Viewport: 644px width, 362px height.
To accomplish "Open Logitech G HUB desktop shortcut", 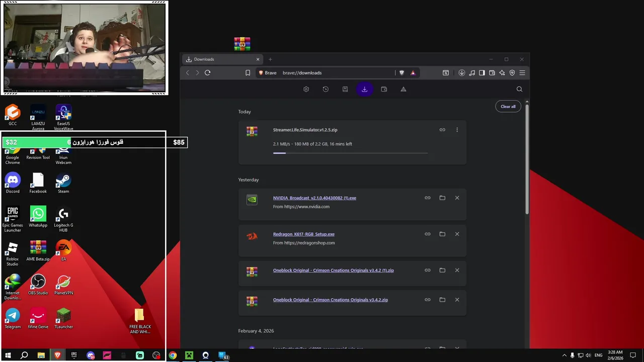I will pyautogui.click(x=63, y=219).
